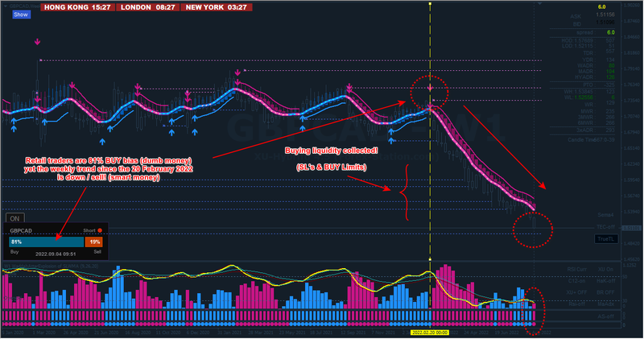Click the TrueTL button
644x339 pixels.
pyautogui.click(x=606, y=239)
